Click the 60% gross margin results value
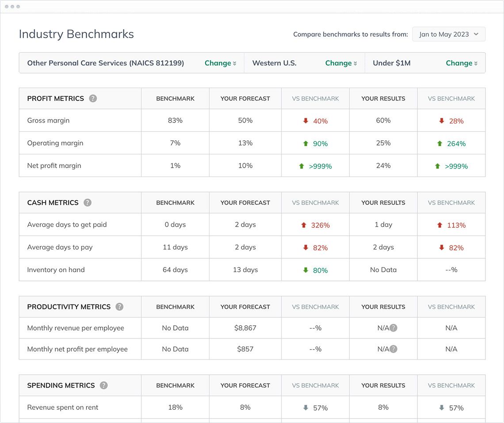 coord(383,120)
